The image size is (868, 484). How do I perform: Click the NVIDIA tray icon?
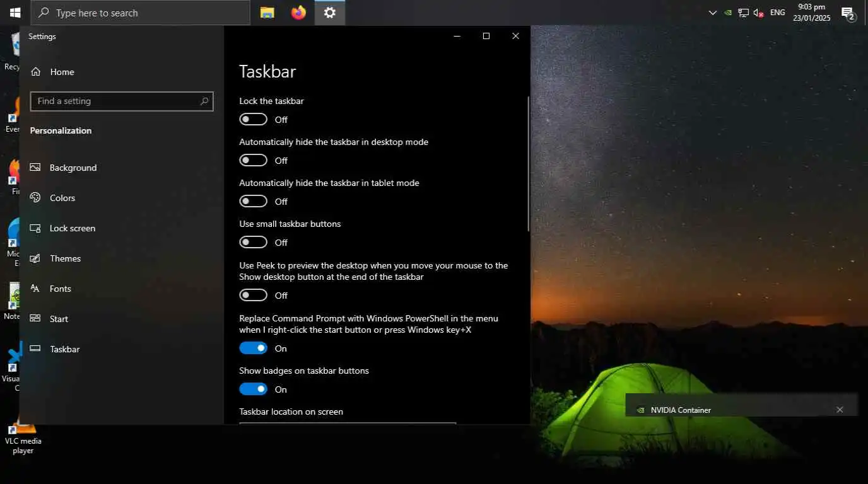tap(728, 13)
